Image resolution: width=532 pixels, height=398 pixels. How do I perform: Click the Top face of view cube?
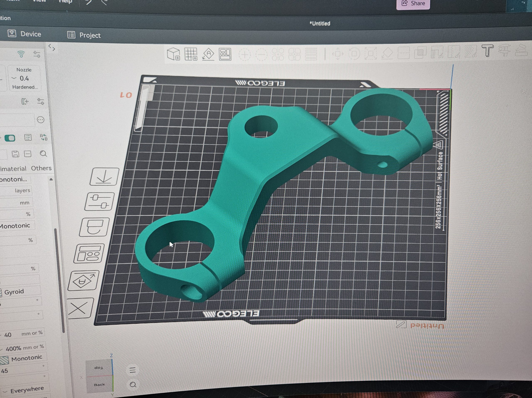[99, 367]
